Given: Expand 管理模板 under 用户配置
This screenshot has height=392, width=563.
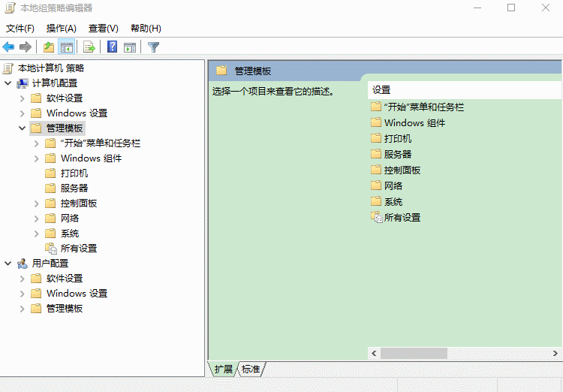Looking at the screenshot, I should 23,309.
